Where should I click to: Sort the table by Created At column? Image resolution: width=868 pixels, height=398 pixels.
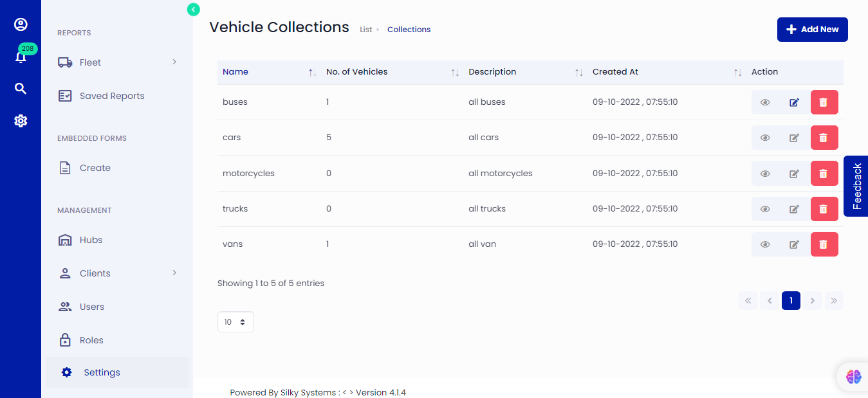737,73
